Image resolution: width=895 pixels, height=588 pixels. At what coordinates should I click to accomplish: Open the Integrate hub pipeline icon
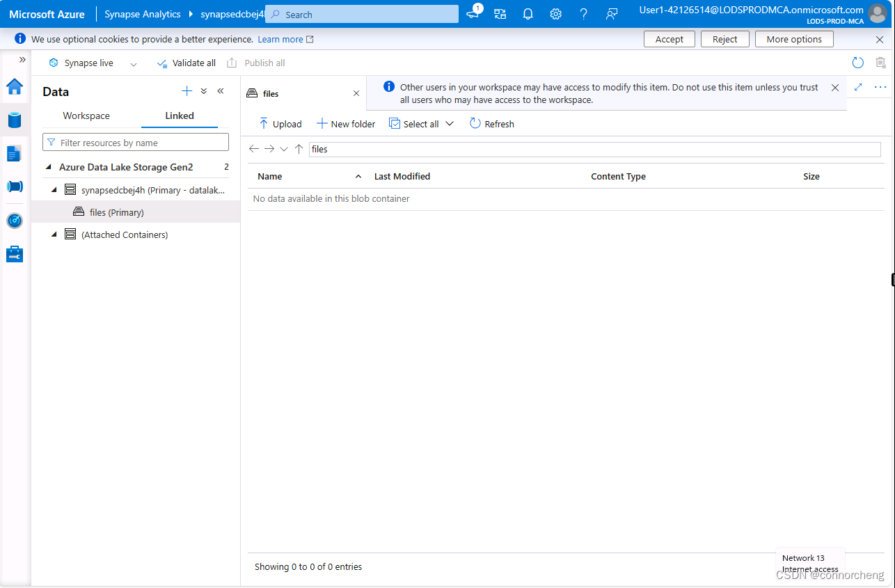15,186
